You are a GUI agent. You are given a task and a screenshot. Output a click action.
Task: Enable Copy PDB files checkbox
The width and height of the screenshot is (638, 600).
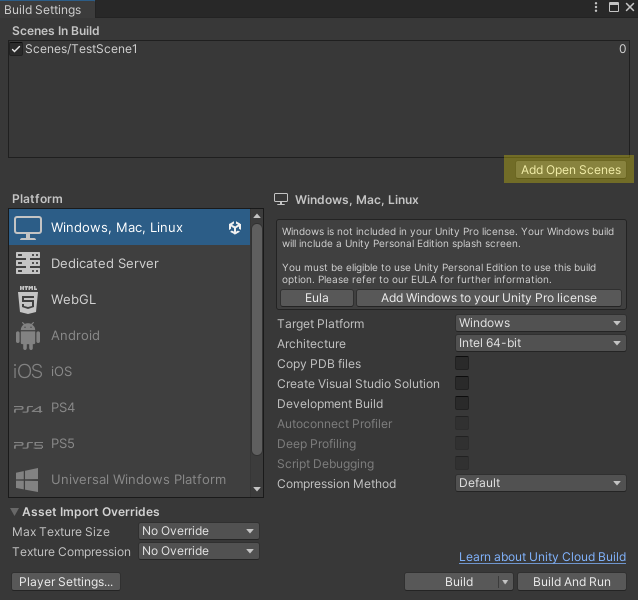462,363
